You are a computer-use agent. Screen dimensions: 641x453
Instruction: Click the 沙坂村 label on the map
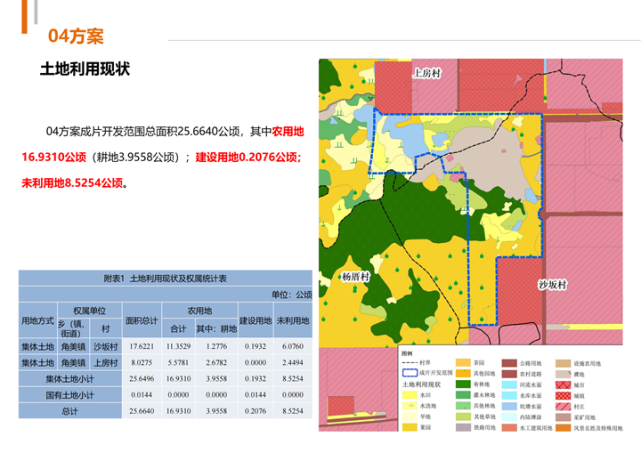(552, 285)
